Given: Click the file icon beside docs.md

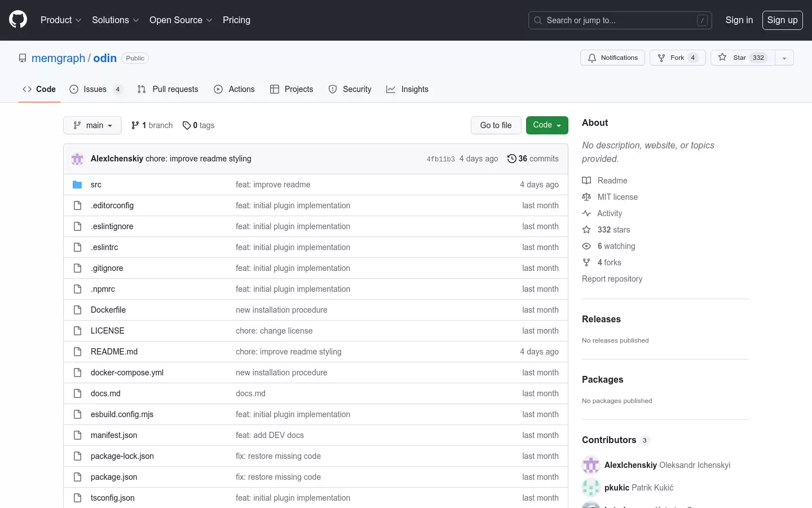Looking at the screenshot, I should (77, 393).
